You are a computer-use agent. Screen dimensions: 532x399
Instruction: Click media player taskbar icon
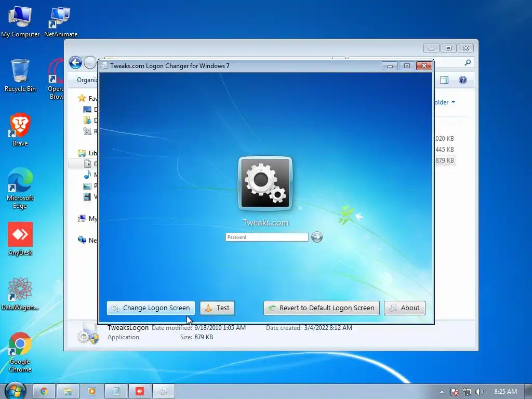point(91,391)
